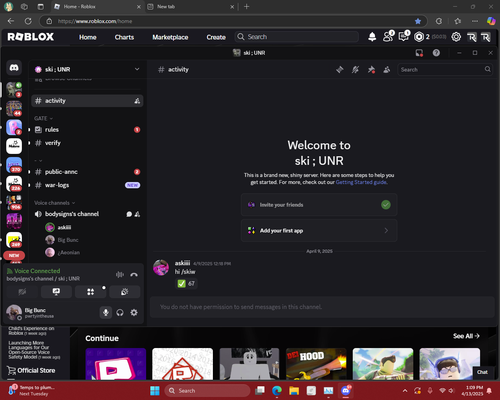Toggle the member list icon
Viewport: 500px width, 400px height.
click(387, 70)
